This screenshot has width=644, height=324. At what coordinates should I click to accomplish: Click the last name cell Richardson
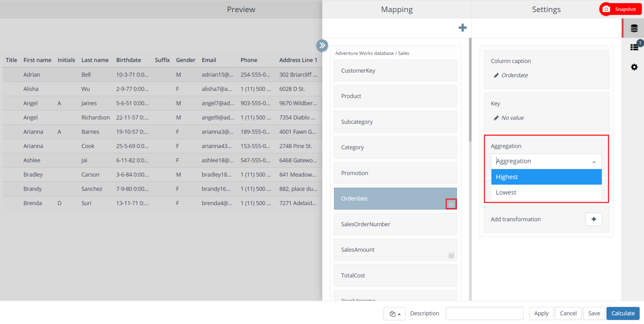click(x=96, y=118)
